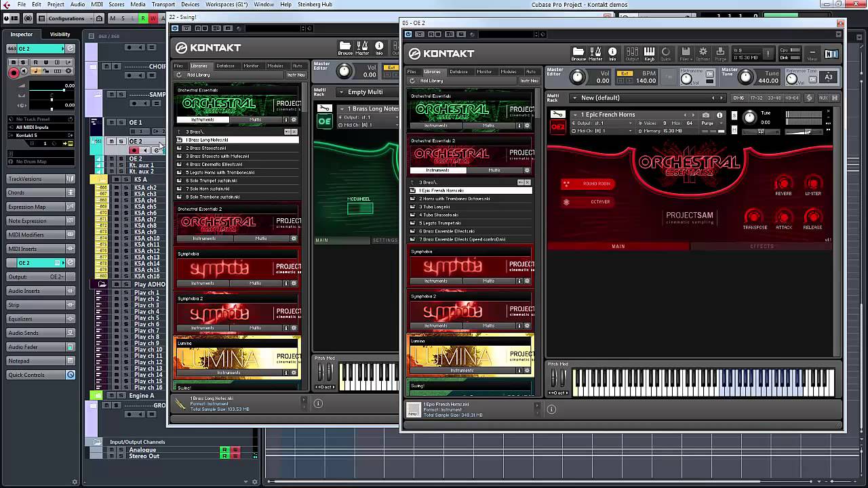Click Instruments under Symphobia in Swing! window

(203, 283)
